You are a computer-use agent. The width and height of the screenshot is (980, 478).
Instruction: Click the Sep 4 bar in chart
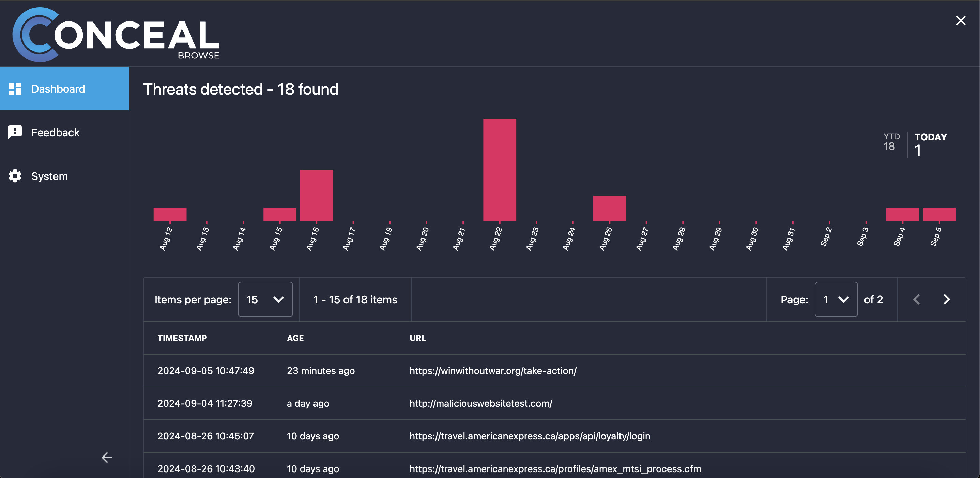(902, 214)
